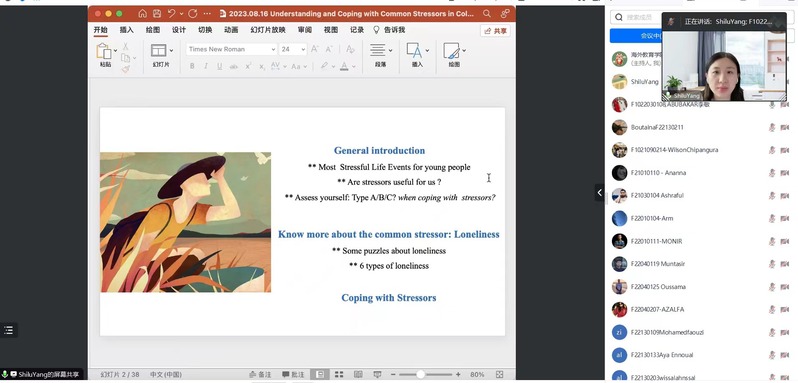Open reading view from status bar
The width and height of the screenshot is (798, 383).
358,374
